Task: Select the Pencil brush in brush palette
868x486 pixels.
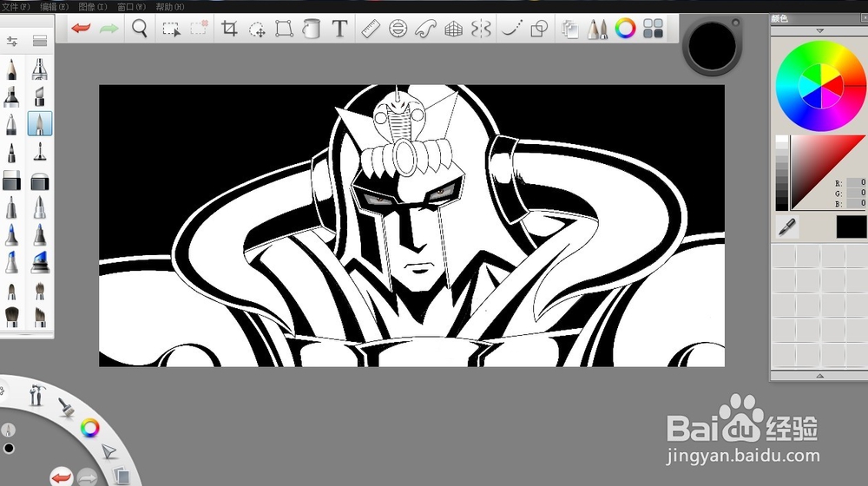Action: tap(11, 69)
